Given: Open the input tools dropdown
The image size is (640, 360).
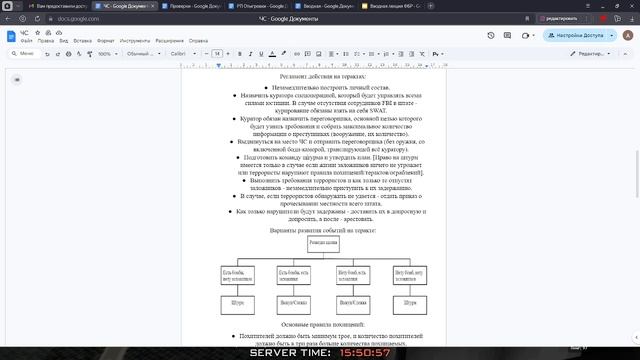Looking at the screenshot, I should [438, 54].
